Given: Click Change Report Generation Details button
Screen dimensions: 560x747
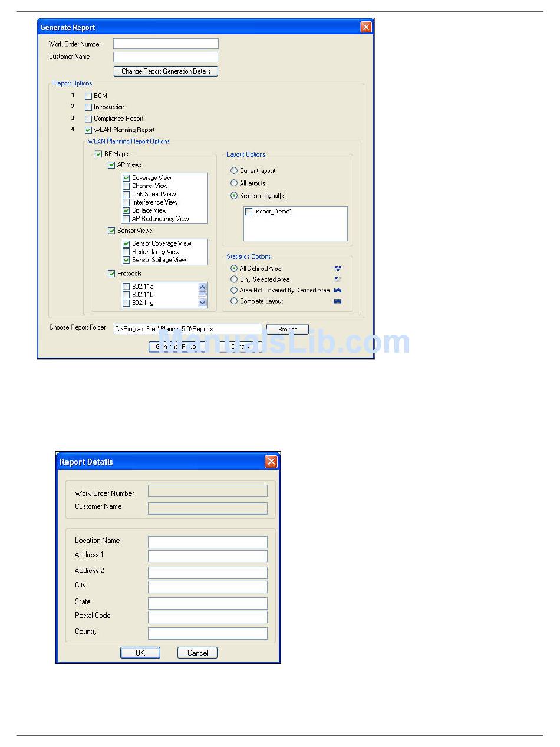Looking at the screenshot, I should click(166, 71).
